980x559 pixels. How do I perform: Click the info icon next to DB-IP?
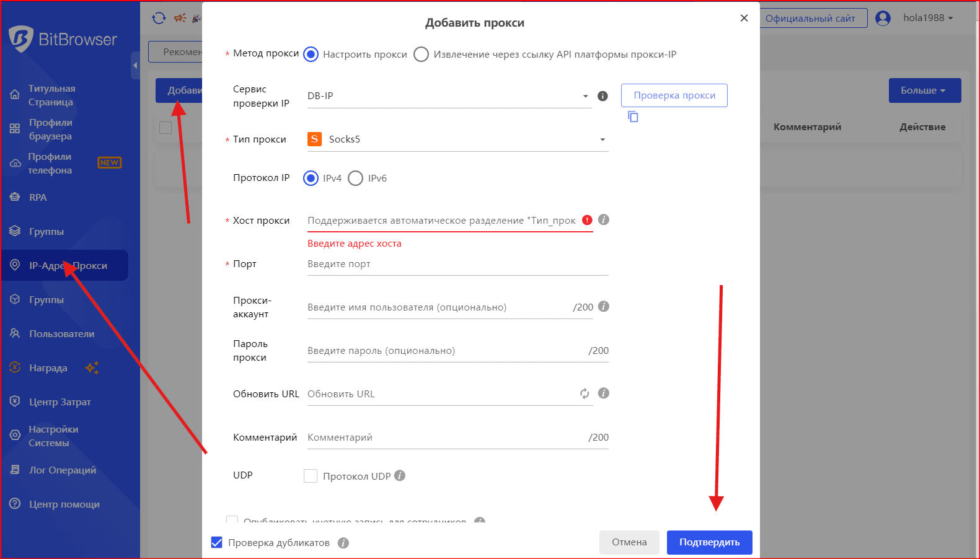602,96
